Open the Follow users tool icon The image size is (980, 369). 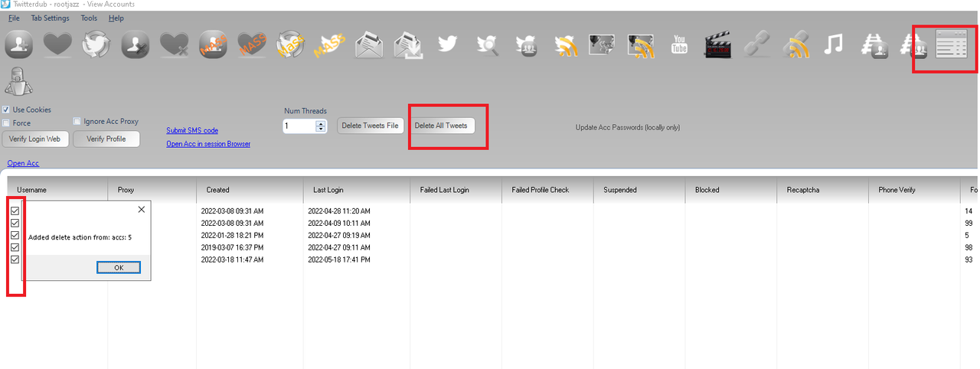point(19,44)
